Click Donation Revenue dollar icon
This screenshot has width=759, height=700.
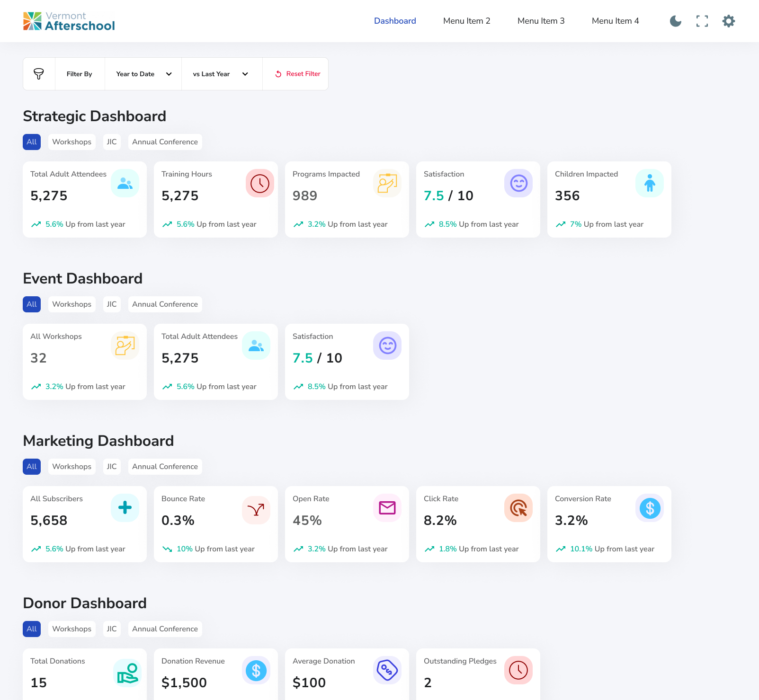coord(256,670)
